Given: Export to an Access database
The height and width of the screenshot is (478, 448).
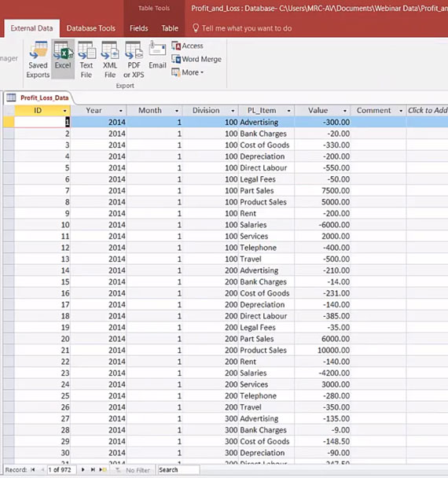Looking at the screenshot, I should point(187,46).
